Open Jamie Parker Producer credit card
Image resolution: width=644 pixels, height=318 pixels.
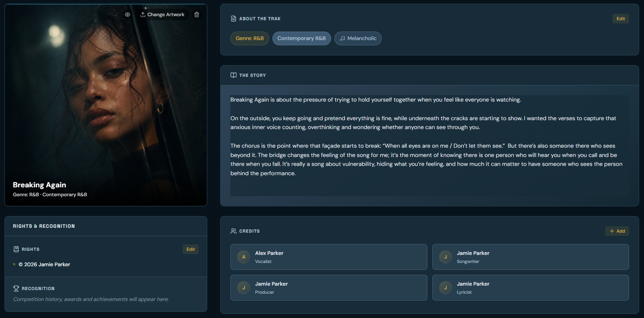[329, 288]
